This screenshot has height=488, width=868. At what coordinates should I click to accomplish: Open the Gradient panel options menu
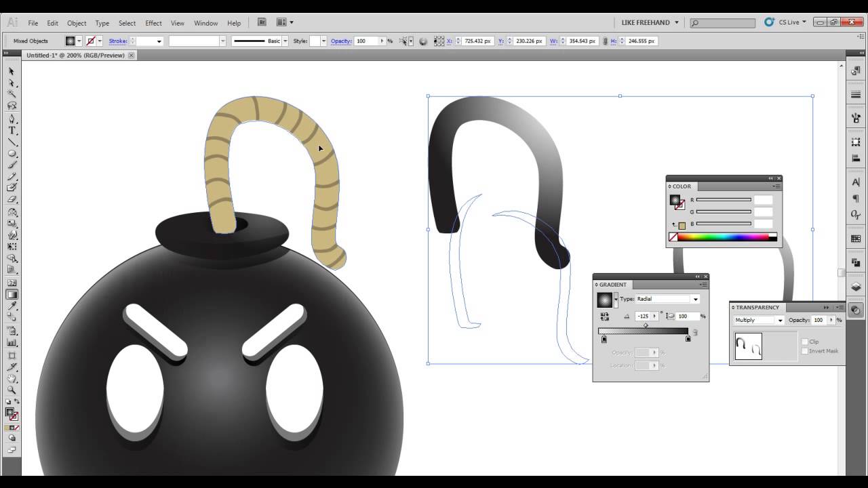(x=704, y=285)
